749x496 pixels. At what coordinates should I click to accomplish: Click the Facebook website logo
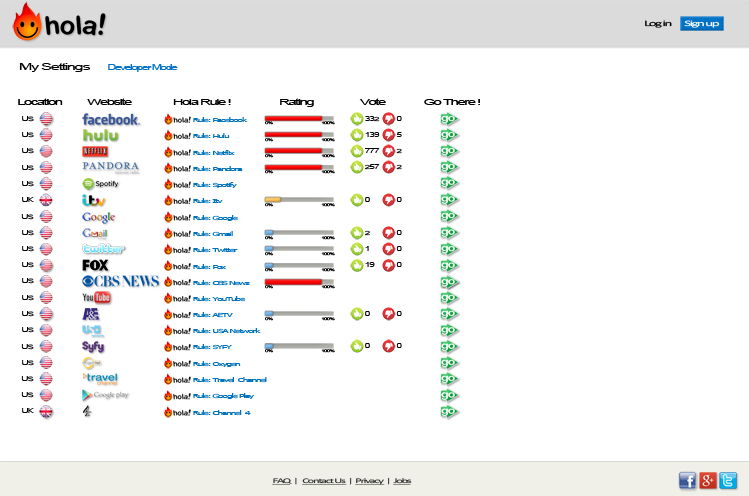[111, 119]
